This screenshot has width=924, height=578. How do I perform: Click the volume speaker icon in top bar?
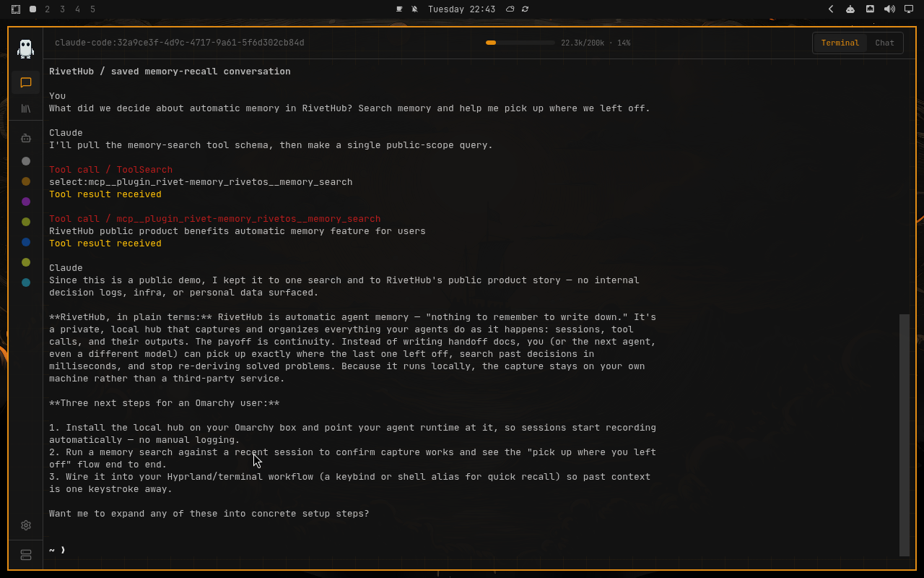click(889, 9)
